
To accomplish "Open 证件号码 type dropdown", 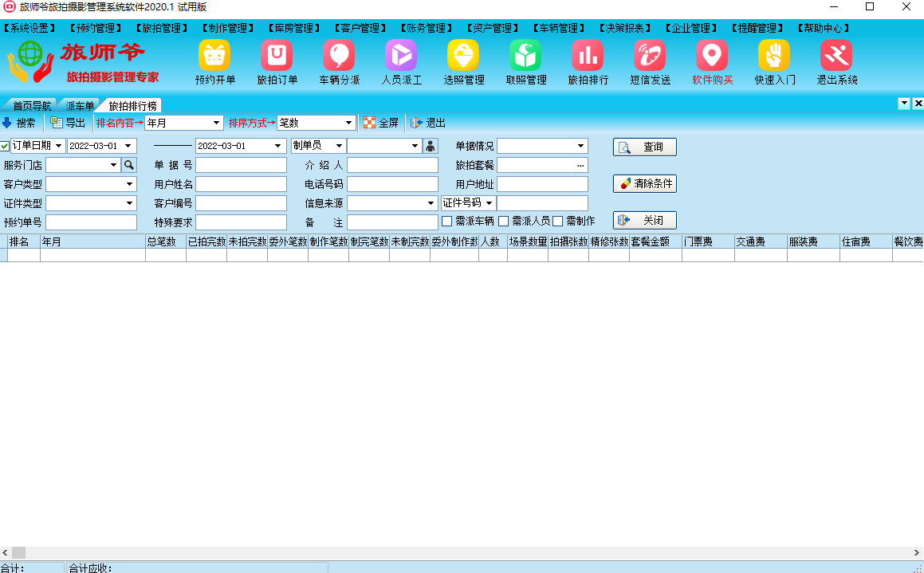I will 490,203.
